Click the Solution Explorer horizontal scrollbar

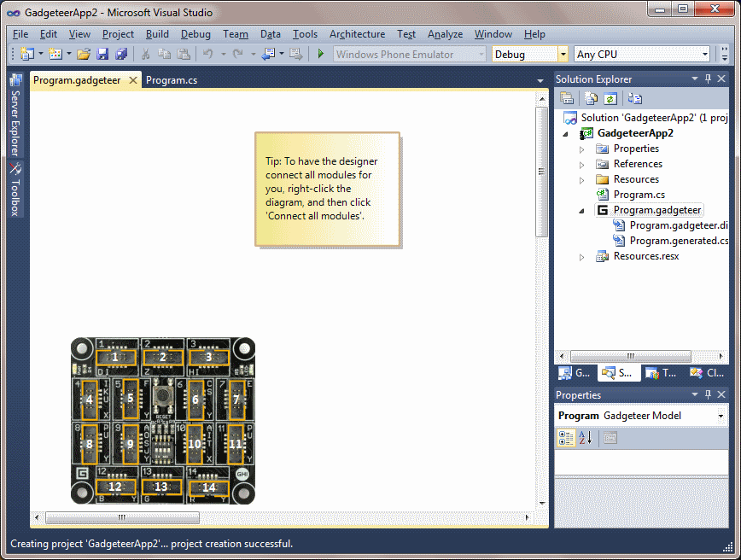tap(630, 356)
